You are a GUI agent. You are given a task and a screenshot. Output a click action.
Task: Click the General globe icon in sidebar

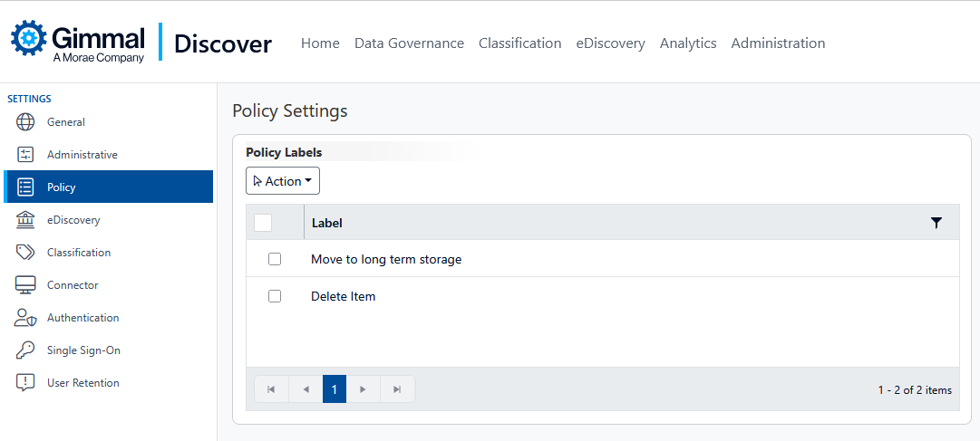click(26, 122)
